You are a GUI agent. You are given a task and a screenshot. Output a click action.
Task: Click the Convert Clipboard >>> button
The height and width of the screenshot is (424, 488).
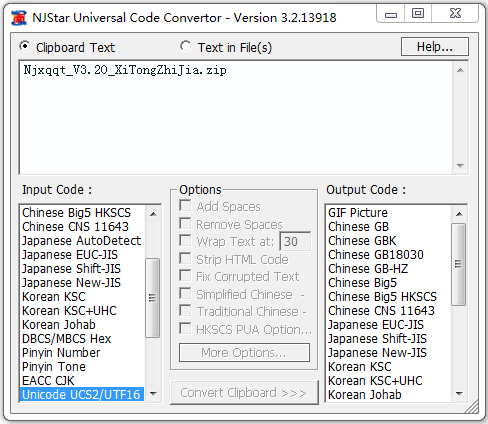244,393
